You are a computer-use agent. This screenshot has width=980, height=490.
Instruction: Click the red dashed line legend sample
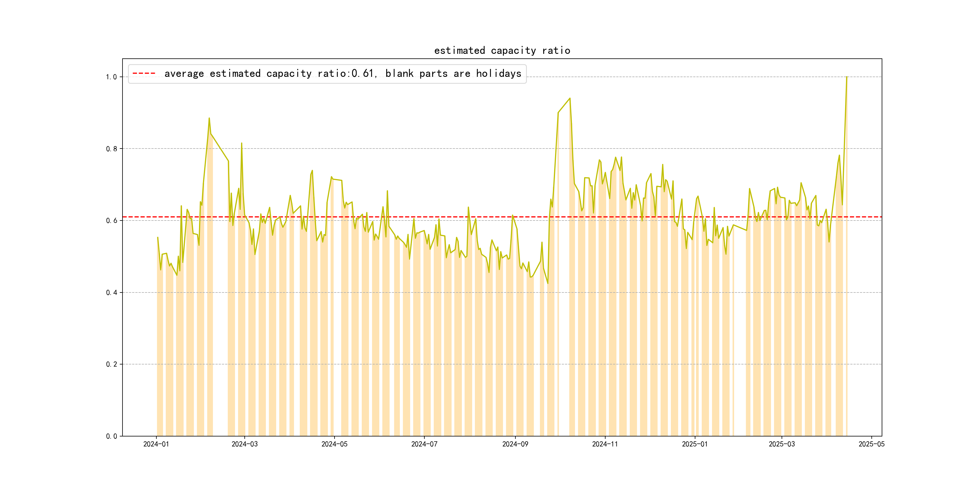144,73
